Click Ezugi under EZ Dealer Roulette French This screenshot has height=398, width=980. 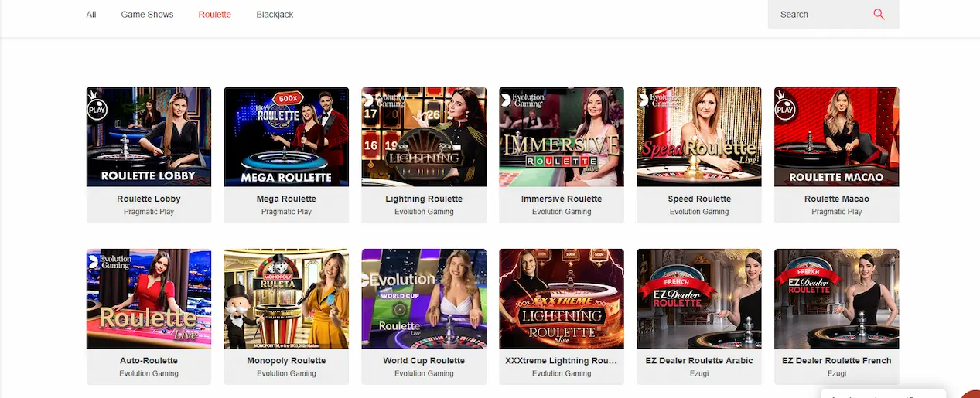pos(837,373)
